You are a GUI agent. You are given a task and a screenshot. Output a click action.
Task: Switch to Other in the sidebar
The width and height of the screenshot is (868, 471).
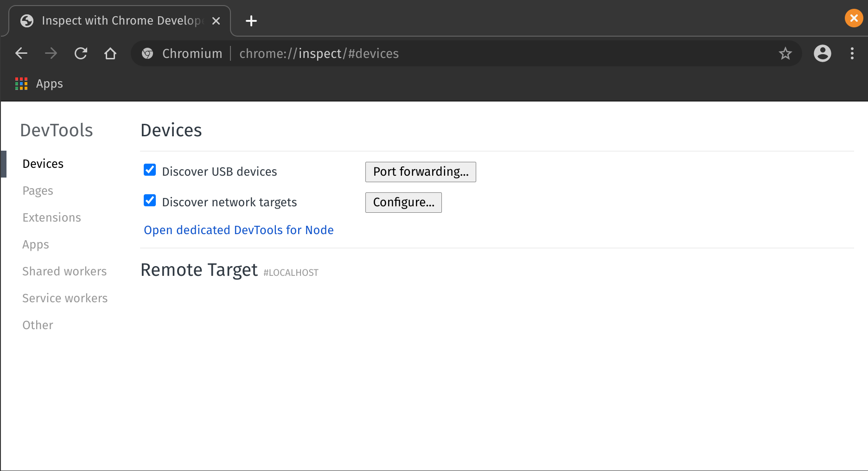click(38, 325)
